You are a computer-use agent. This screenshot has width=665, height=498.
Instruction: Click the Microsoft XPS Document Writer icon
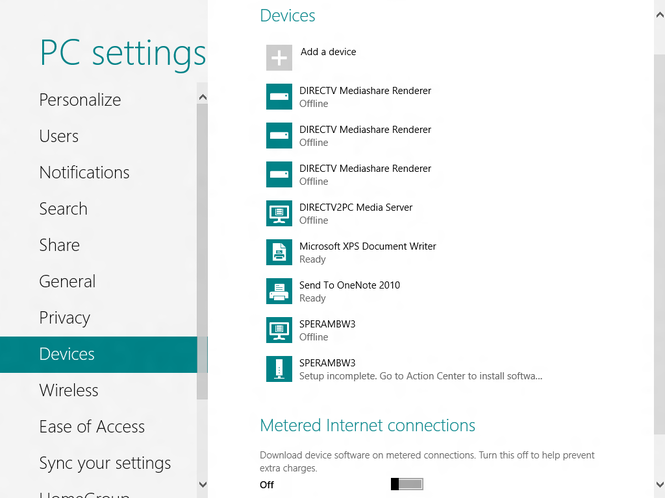(279, 252)
